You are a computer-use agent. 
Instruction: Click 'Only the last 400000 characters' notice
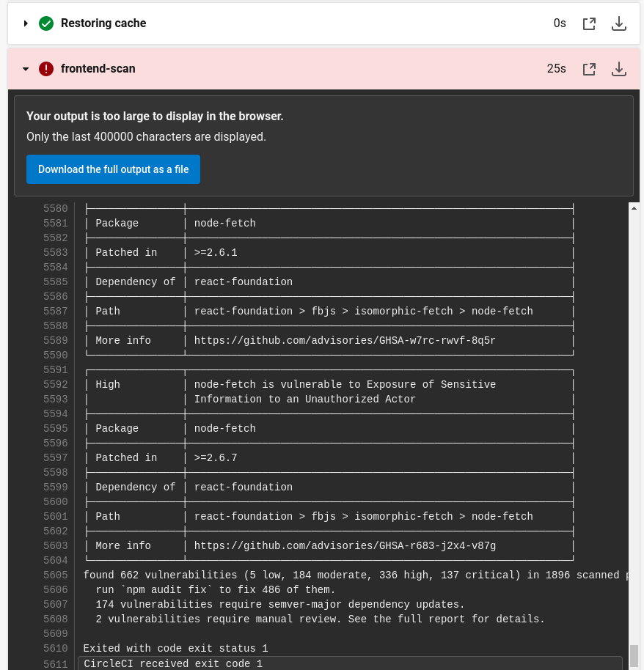tap(146, 137)
